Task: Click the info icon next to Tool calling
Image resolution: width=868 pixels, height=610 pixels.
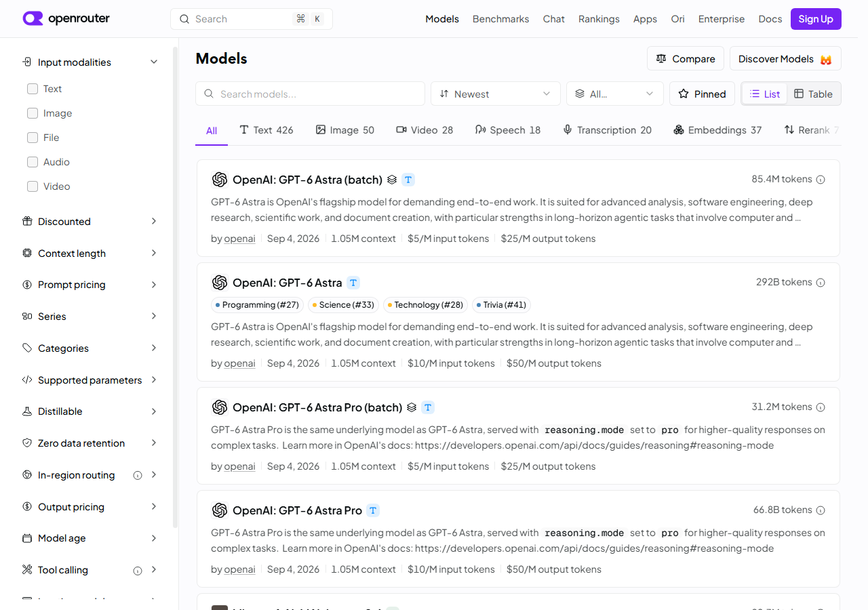Action: (138, 570)
